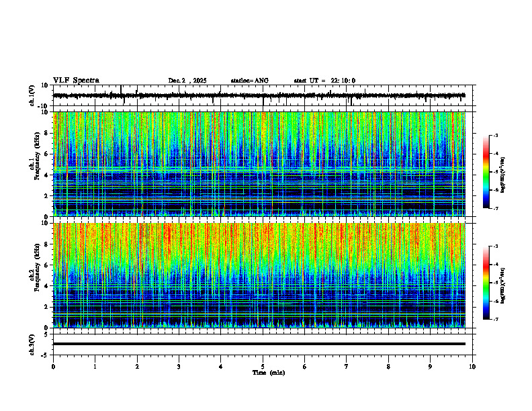The width and height of the screenshot is (532, 411).
Task: Click the "8" kHz tick on ch.1 frequency axis
Action: tap(46, 133)
